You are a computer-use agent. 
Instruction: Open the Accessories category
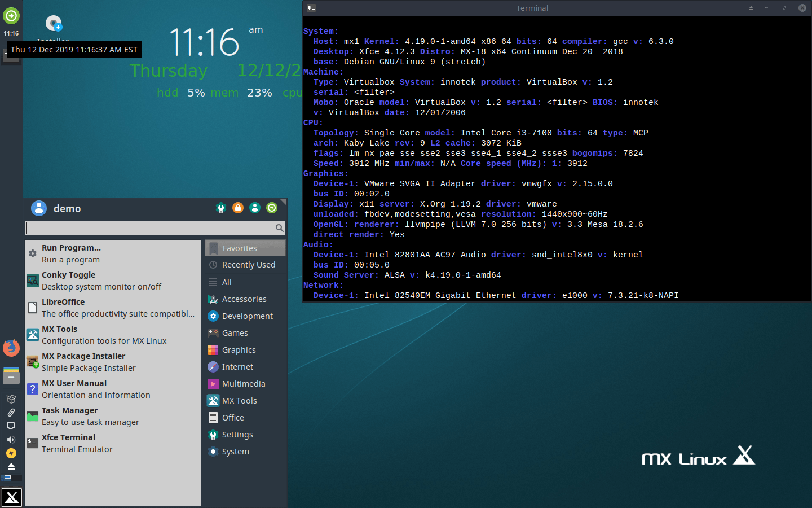[x=245, y=299]
